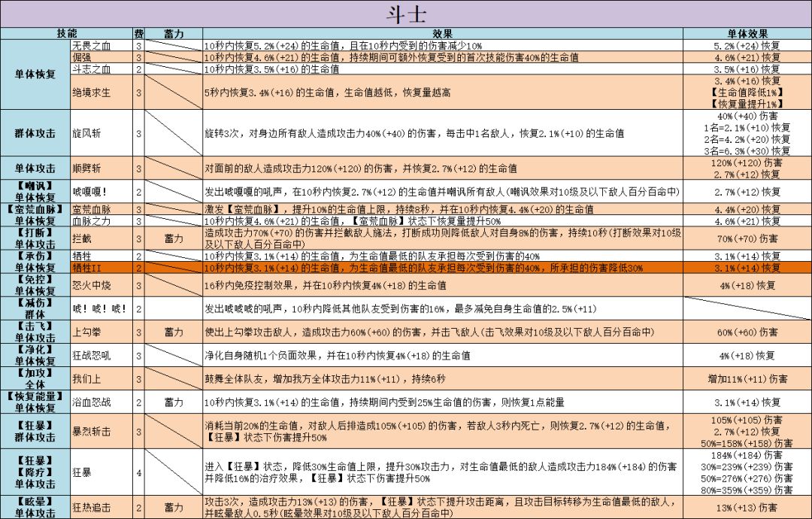Select the 【净化】单体恢复 category cell
This screenshot has width=812, height=519.
coord(35,355)
